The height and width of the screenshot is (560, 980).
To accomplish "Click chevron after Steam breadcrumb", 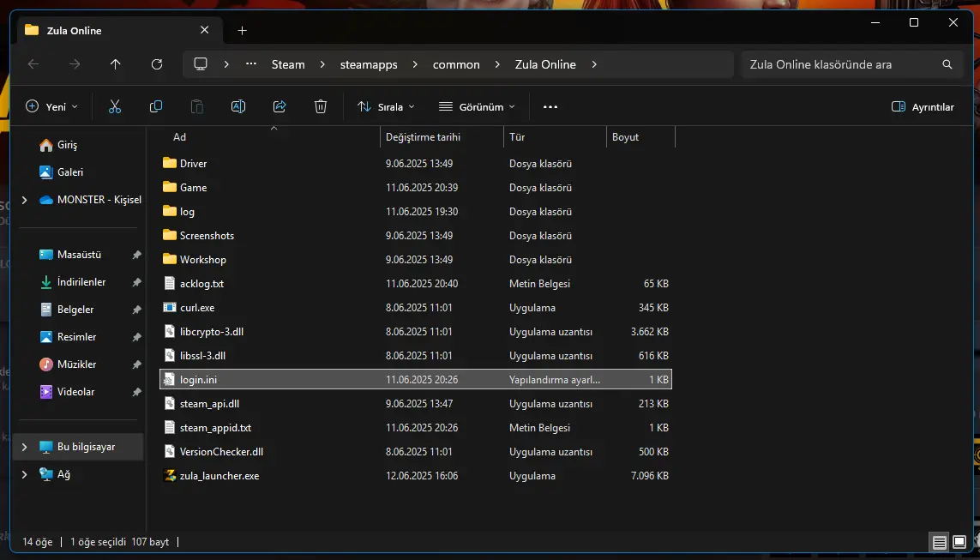I will (x=322, y=64).
